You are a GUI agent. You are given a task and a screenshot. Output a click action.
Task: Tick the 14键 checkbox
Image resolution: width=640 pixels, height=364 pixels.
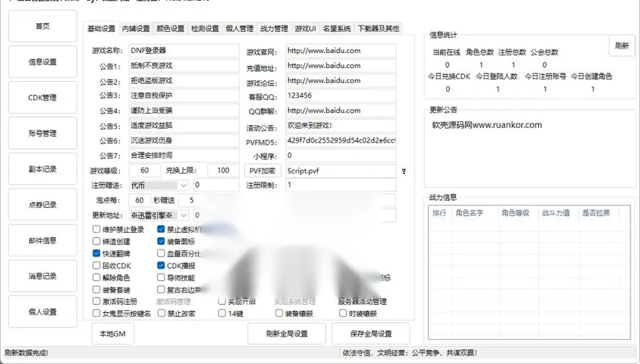point(222,313)
